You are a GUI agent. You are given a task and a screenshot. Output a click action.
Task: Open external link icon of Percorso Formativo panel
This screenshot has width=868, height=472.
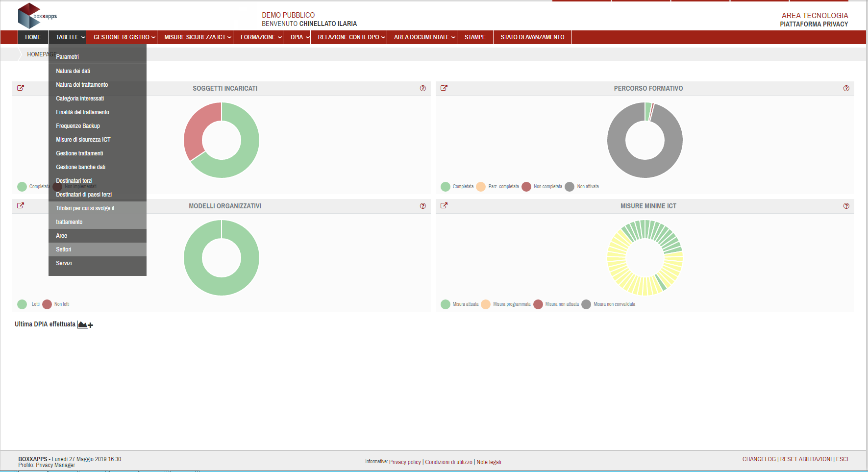444,88
